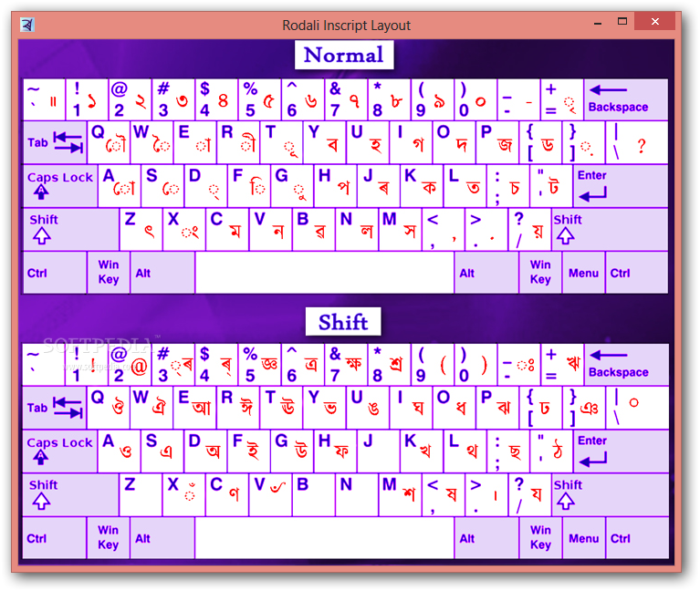
Task: Click the Tab key in Shift keyboard
Action: point(55,408)
